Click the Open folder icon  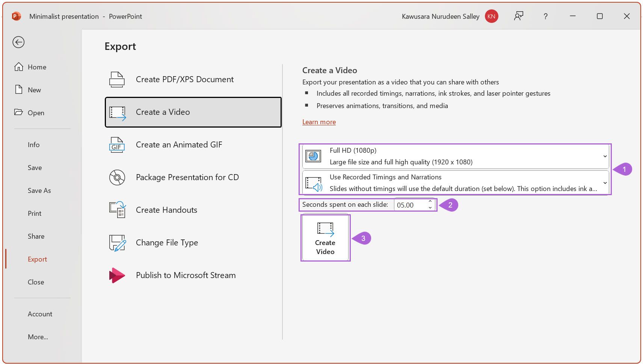pyautogui.click(x=18, y=112)
